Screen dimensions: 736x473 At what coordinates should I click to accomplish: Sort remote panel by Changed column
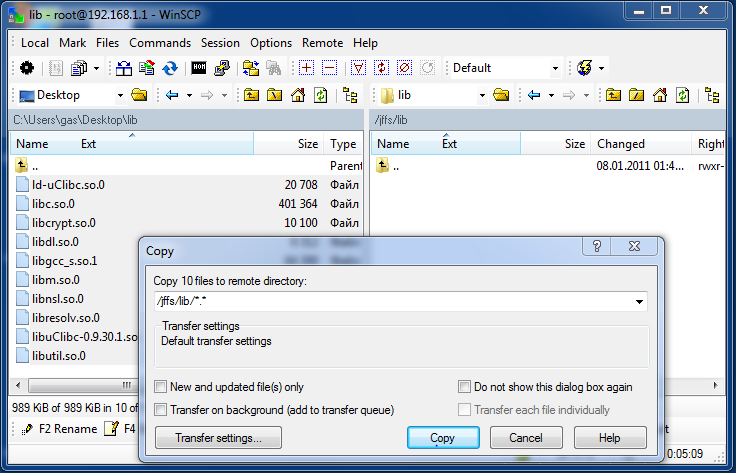coord(641,144)
